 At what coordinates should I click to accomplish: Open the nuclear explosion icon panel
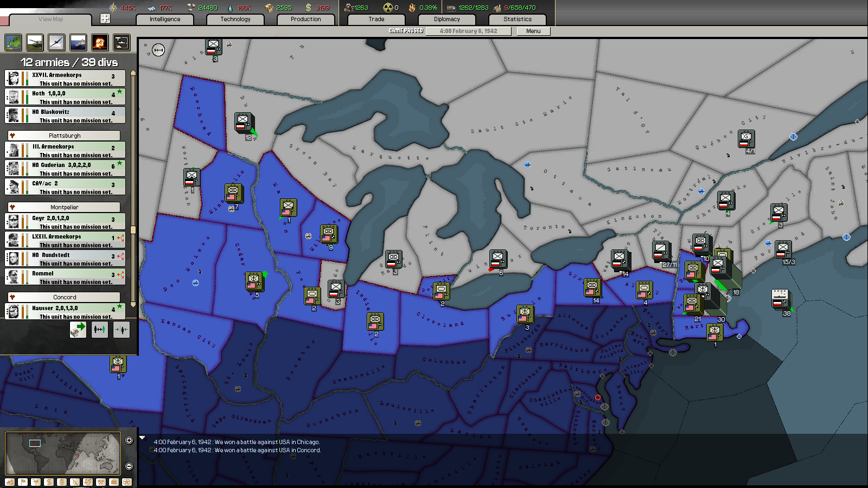100,42
